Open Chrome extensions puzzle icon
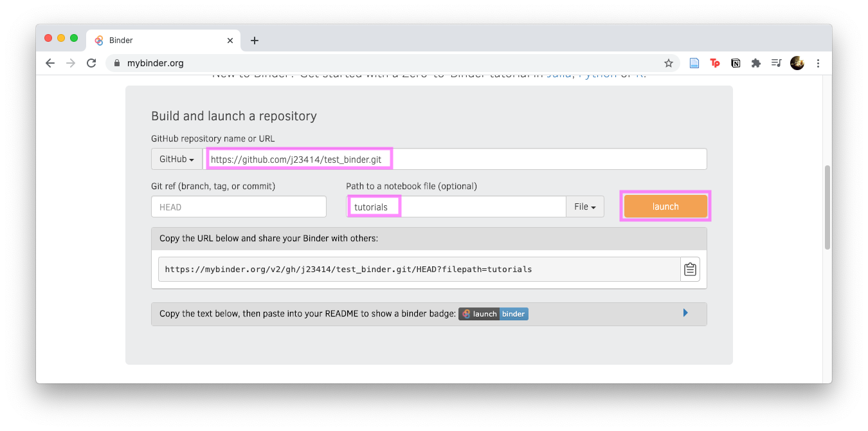The width and height of the screenshot is (868, 431). tap(756, 63)
